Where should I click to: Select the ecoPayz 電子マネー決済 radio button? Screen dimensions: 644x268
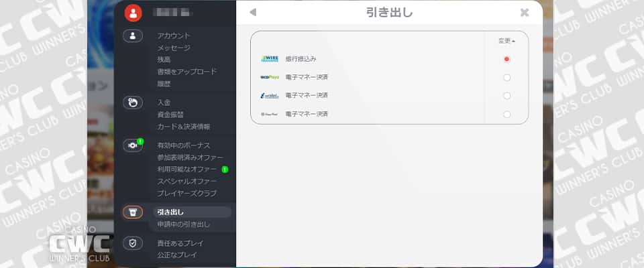tap(507, 78)
